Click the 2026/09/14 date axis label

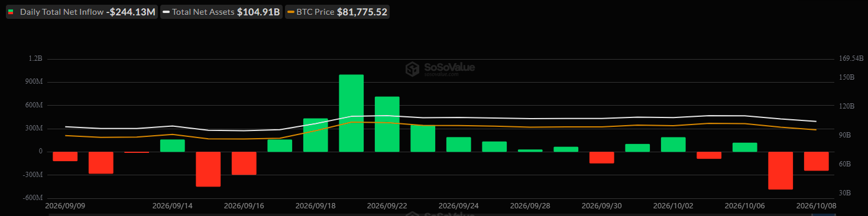[173, 206]
